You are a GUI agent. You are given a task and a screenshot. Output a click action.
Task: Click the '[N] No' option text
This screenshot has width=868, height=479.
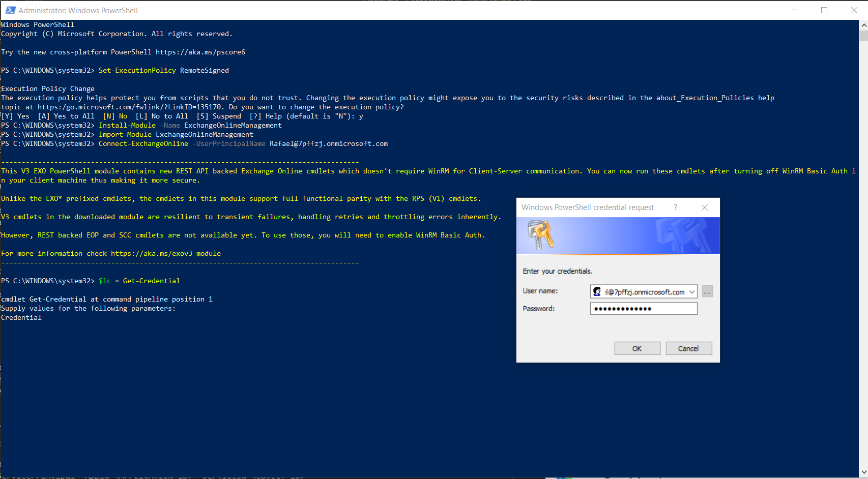(115, 116)
